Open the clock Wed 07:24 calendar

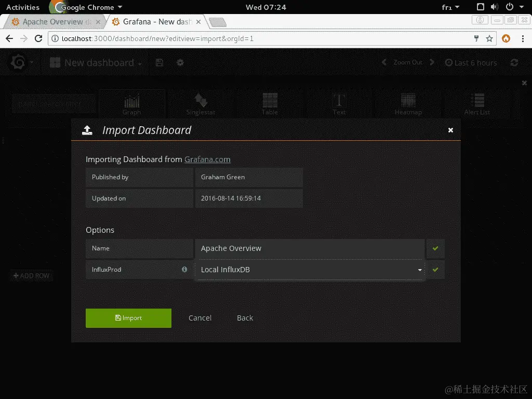click(266, 7)
